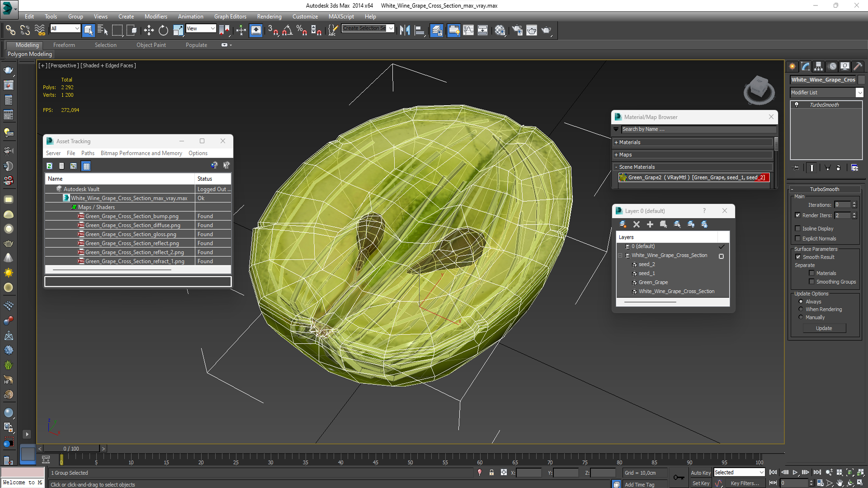
Task: Select When Rendering update option
Action: pos(801,310)
